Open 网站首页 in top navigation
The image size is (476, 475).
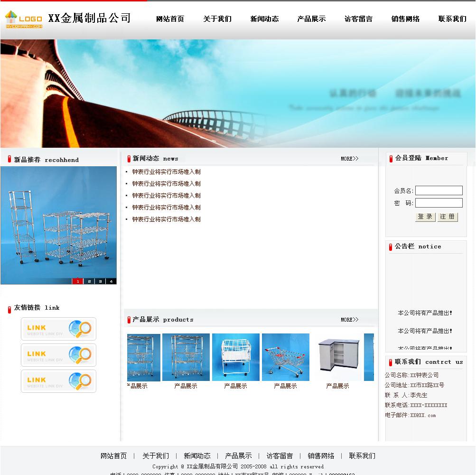[x=170, y=19]
